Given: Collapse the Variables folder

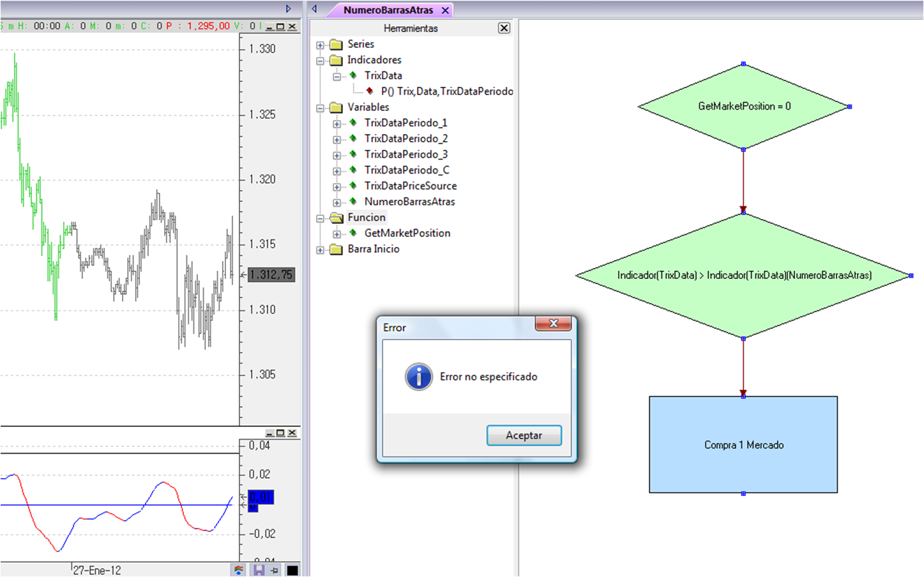Looking at the screenshot, I should click(321, 108).
